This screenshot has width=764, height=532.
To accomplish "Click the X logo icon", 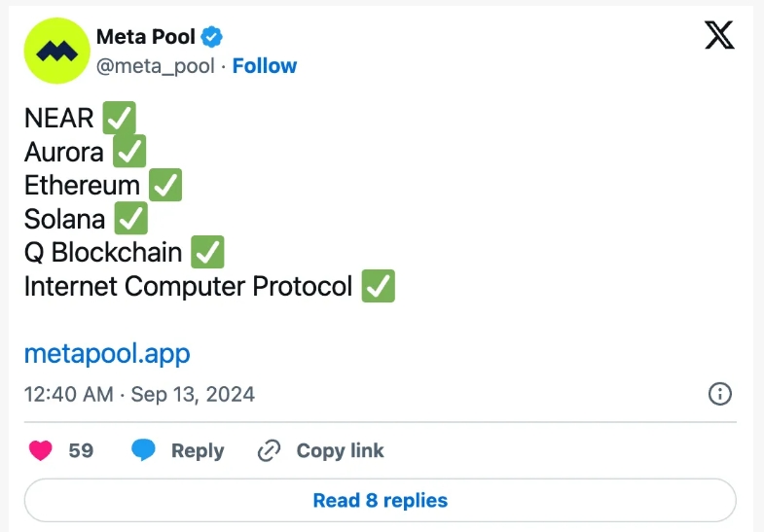I will tap(719, 35).
